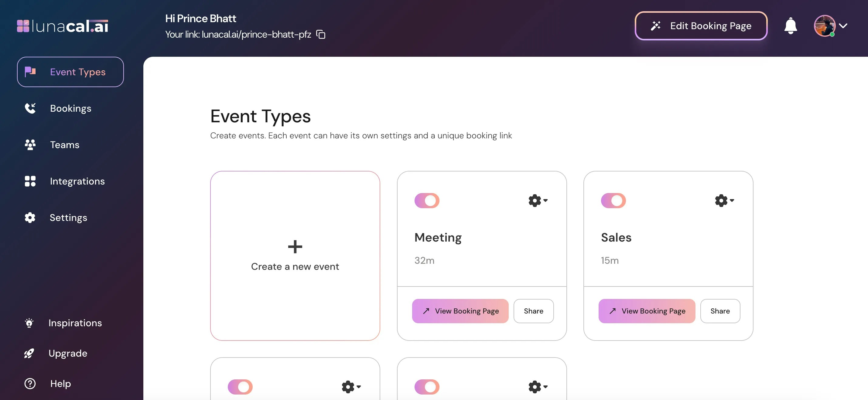The width and height of the screenshot is (868, 400).
Task: Disable the Meeting event toggle
Action: (x=427, y=200)
